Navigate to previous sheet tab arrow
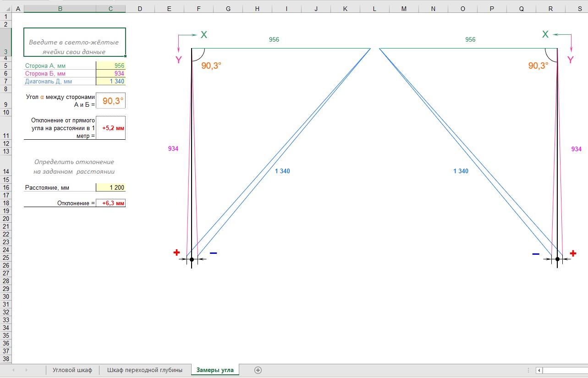The height and width of the screenshot is (378, 588). pos(14,370)
